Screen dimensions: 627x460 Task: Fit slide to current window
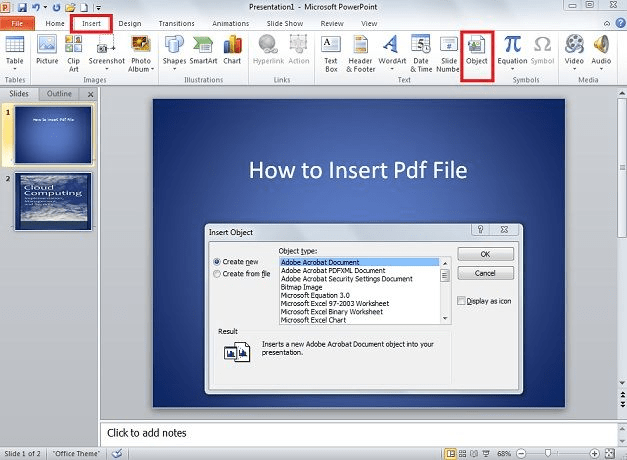point(610,453)
